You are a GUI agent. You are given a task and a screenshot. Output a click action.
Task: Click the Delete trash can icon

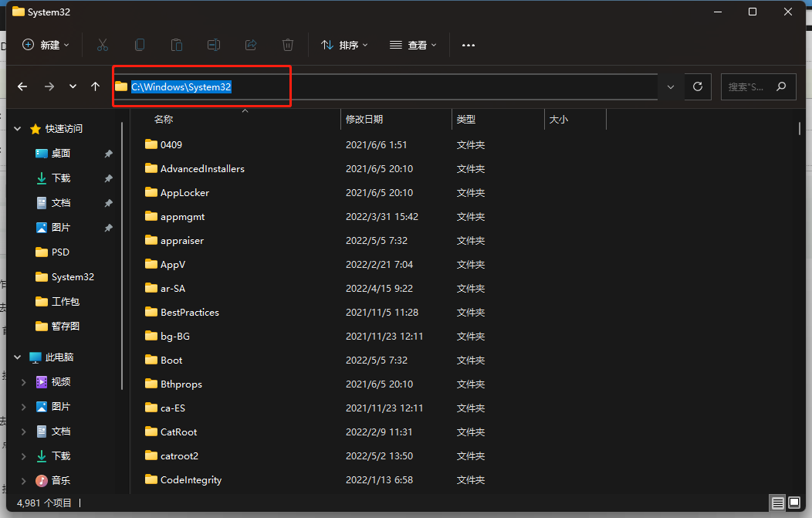pos(288,45)
